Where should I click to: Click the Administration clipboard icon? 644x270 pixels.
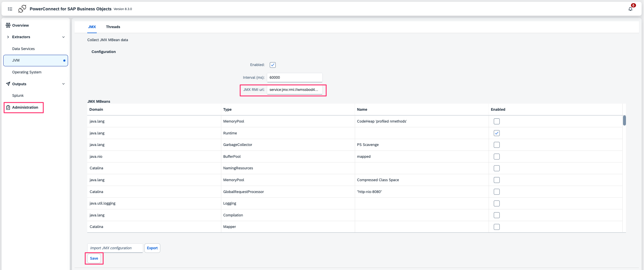pos(8,107)
